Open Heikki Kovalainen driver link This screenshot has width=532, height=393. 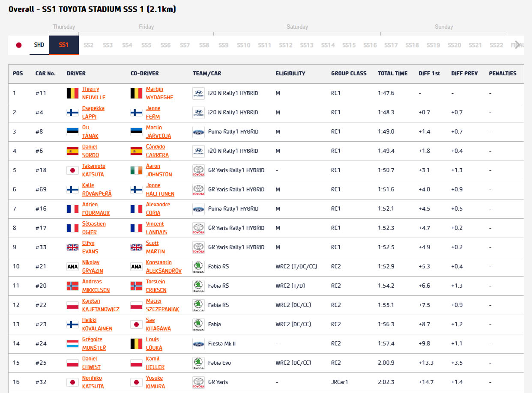click(97, 325)
